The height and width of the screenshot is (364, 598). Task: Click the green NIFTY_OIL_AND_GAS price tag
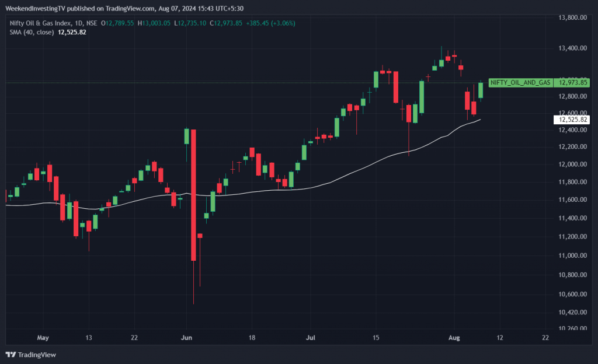point(520,83)
